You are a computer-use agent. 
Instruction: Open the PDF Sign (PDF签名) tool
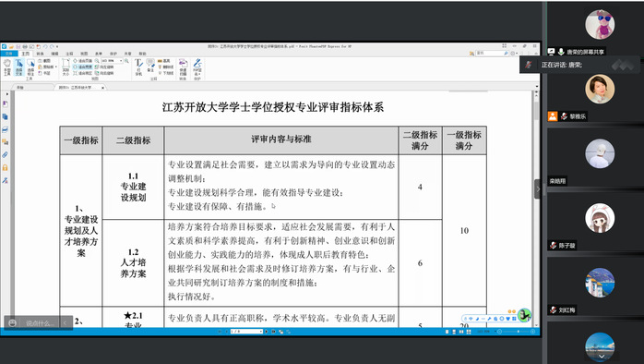tap(197, 67)
